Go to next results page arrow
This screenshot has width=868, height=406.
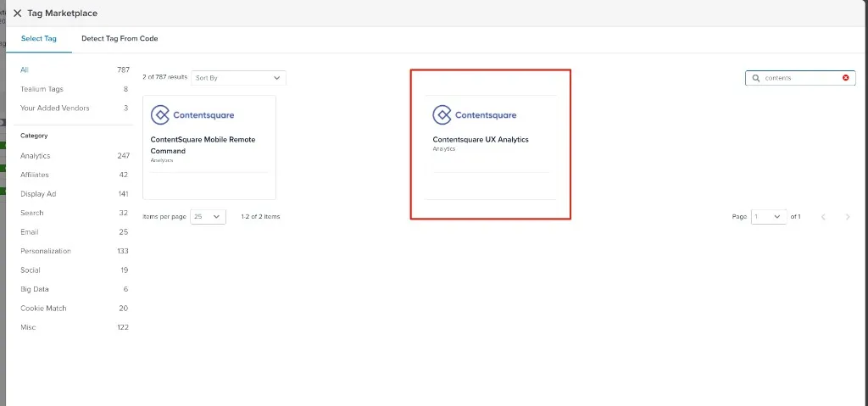click(848, 217)
